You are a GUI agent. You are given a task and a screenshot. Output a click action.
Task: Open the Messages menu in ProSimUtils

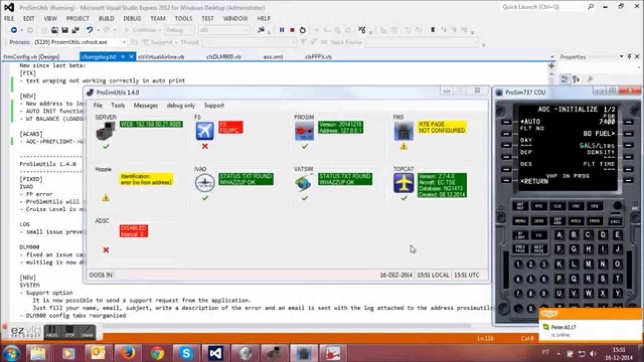click(x=145, y=105)
